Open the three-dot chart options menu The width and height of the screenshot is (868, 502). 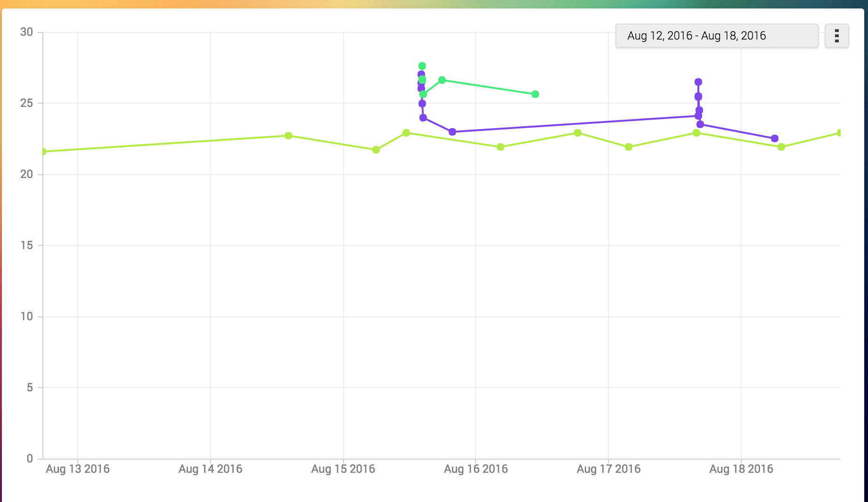(x=836, y=36)
